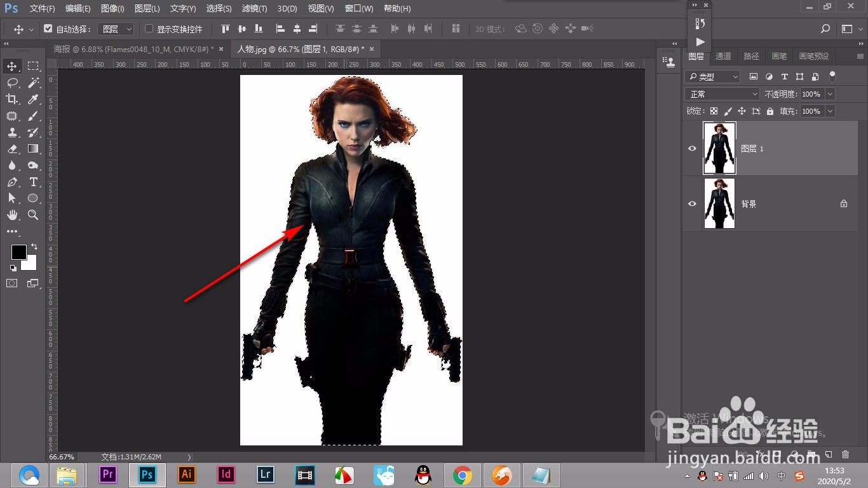
Task: Select the Magic Wand tool
Action: [x=33, y=83]
